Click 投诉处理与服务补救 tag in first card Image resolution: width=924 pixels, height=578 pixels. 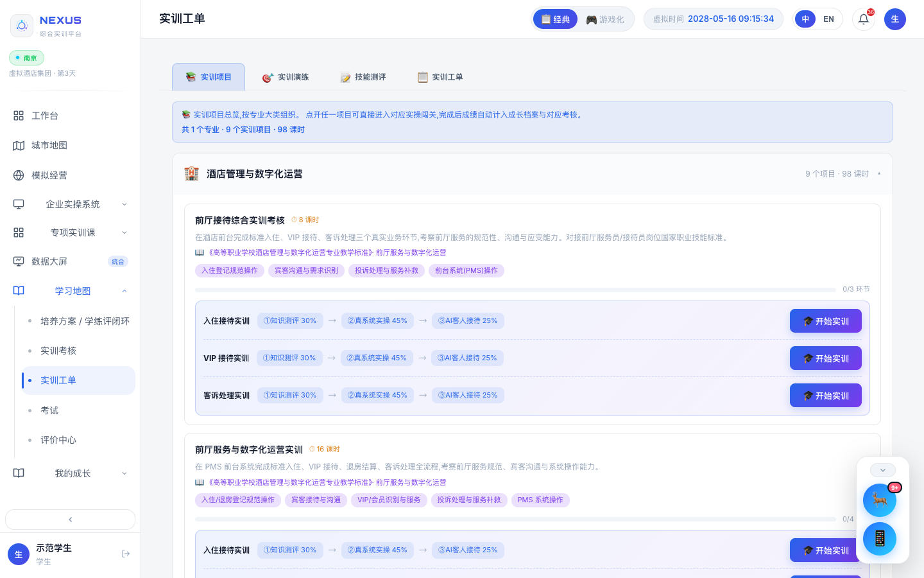point(386,271)
